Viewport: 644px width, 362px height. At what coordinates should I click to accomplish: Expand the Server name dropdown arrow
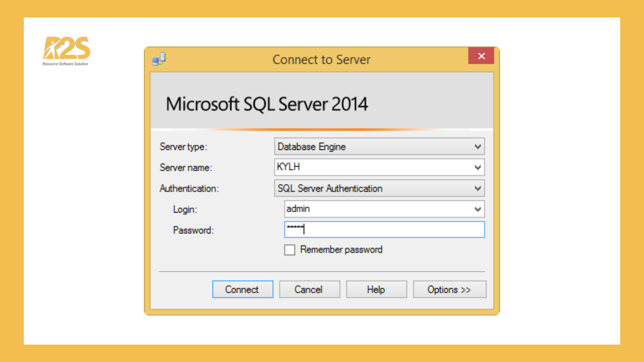[478, 167]
